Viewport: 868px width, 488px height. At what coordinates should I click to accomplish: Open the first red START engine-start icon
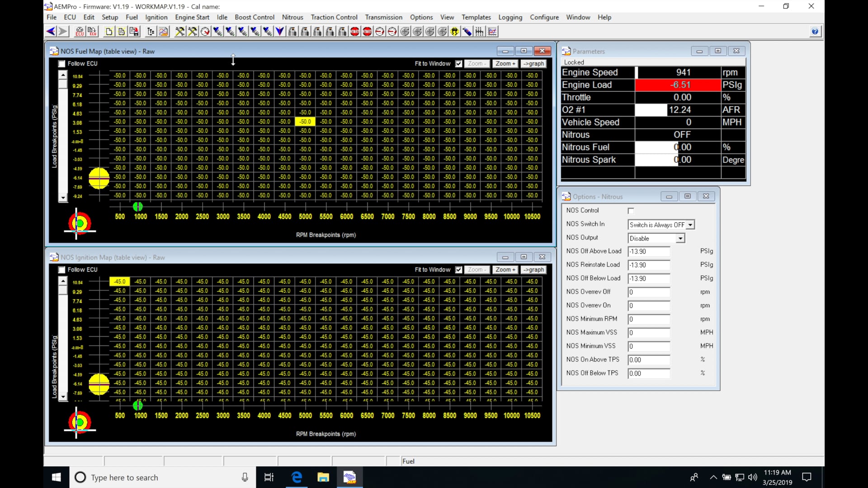[354, 31]
